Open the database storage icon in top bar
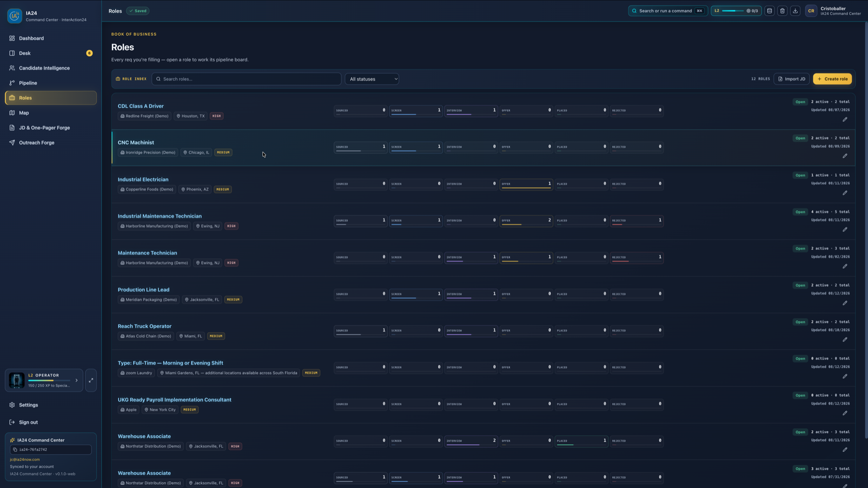The width and height of the screenshot is (868, 488). point(770,11)
